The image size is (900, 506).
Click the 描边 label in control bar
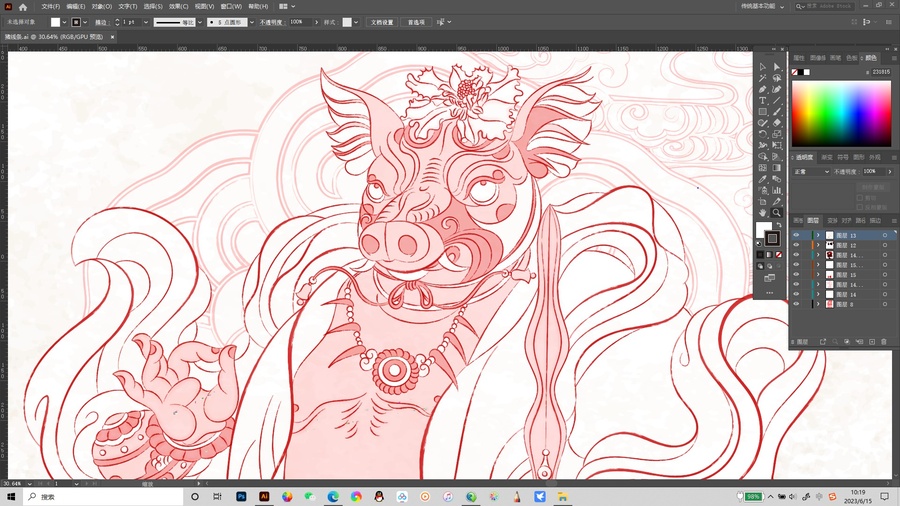[x=102, y=22]
